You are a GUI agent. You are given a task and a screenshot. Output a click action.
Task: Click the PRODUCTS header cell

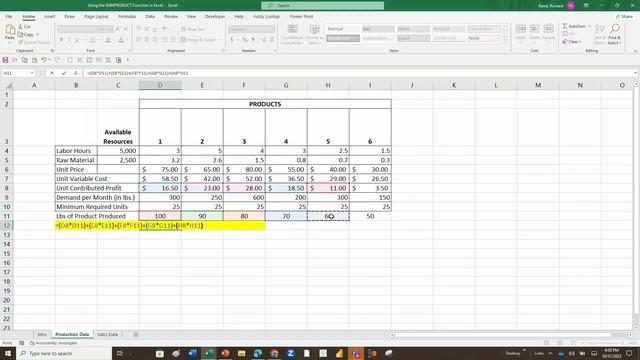click(265, 104)
